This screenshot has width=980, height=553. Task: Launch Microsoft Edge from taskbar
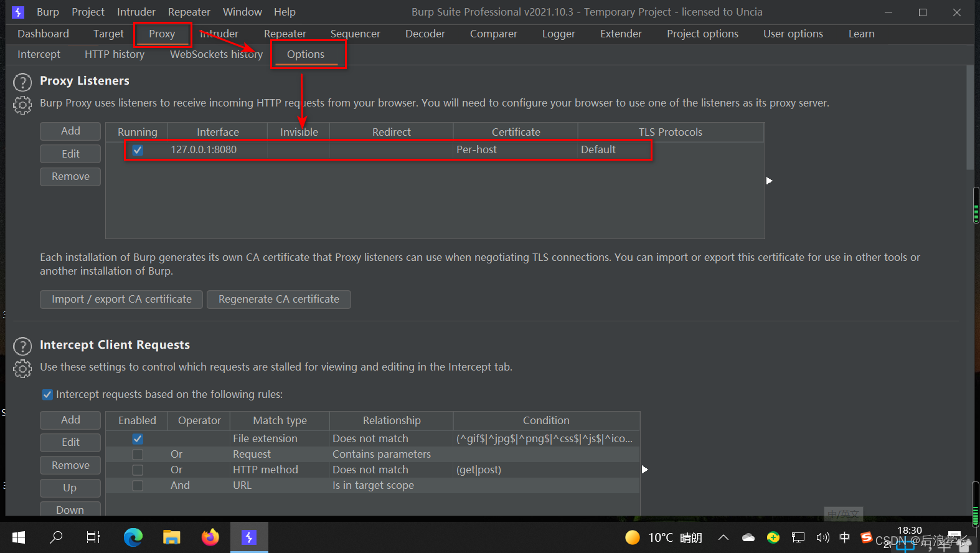133,537
